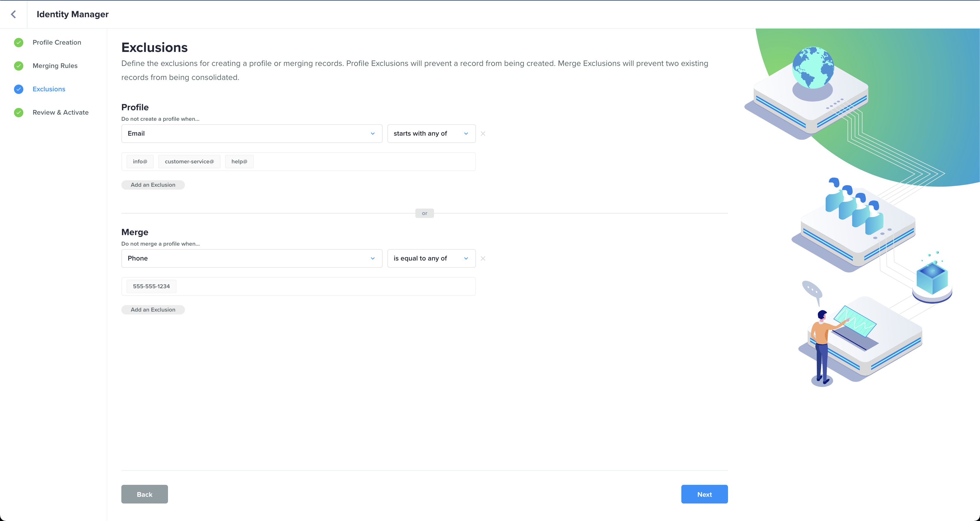Viewport: 980px width, 521px height.
Task: Remove the Email profile exclusion row
Action: tap(483, 134)
